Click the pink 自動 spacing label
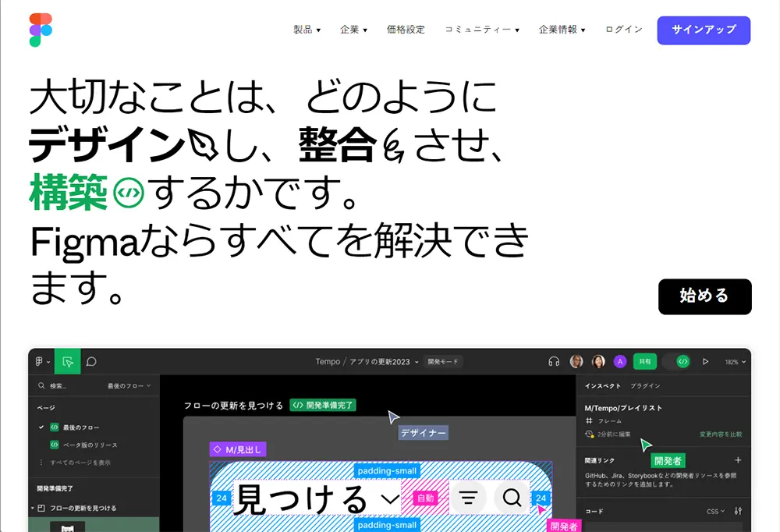 click(x=425, y=498)
